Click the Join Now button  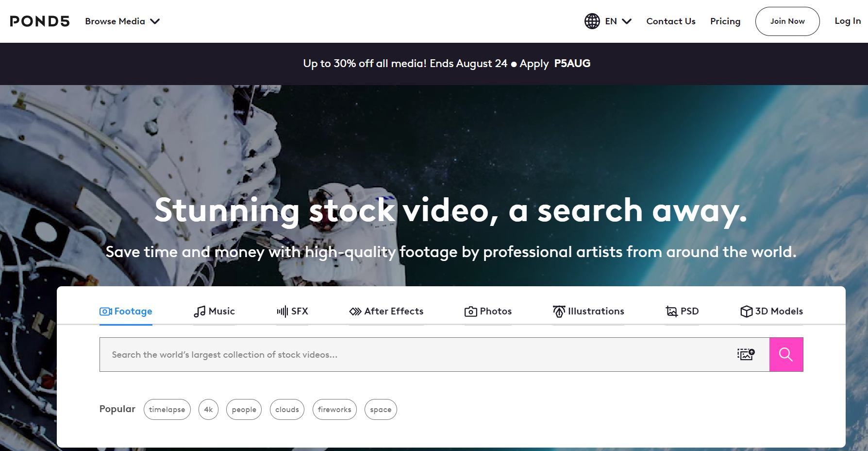point(787,21)
